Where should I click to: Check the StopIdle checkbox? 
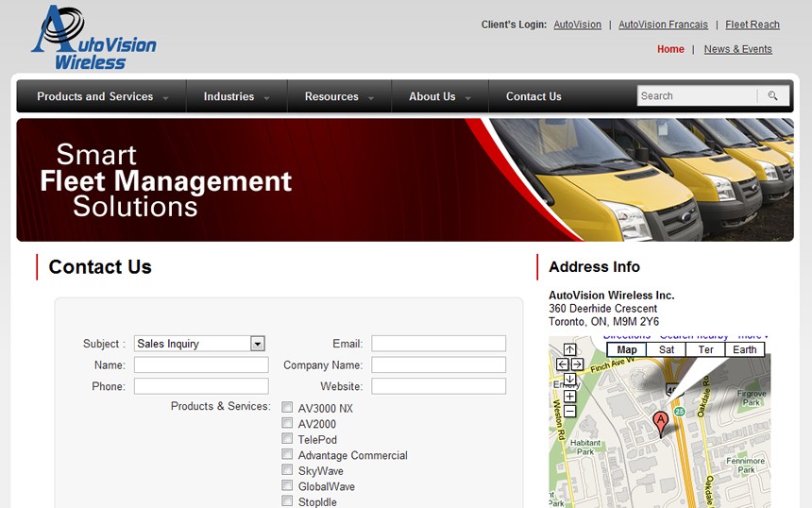click(287, 500)
